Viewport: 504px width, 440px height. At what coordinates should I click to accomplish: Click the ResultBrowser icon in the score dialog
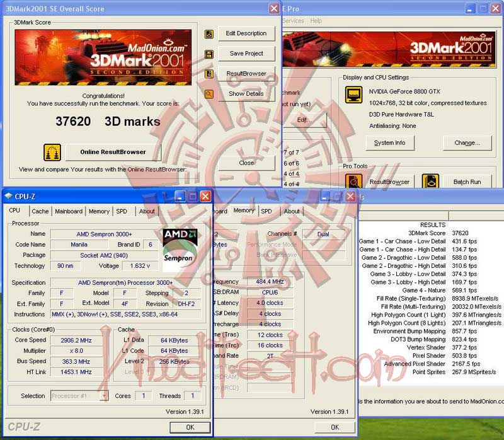(209, 74)
